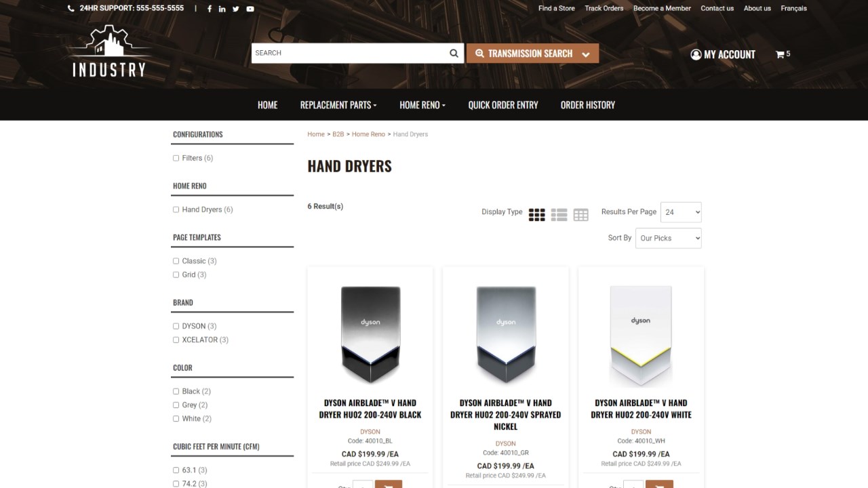The image size is (868, 488).
Task: Enable the Filters configuration checkbox
Action: 176,158
